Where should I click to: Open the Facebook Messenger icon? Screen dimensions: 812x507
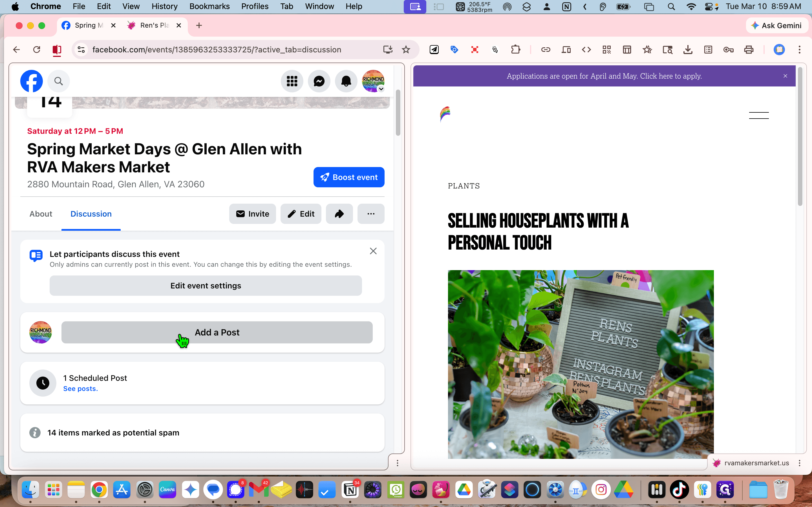point(319,81)
